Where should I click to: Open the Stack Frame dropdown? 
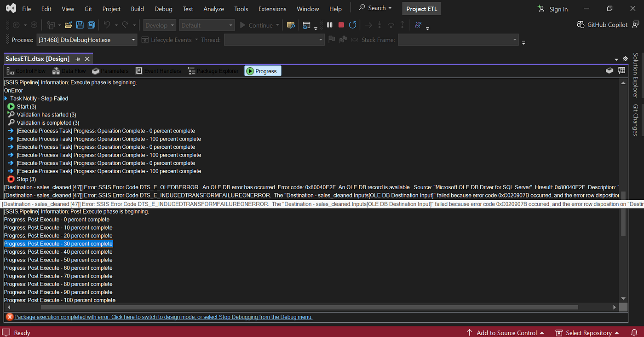click(x=459, y=40)
